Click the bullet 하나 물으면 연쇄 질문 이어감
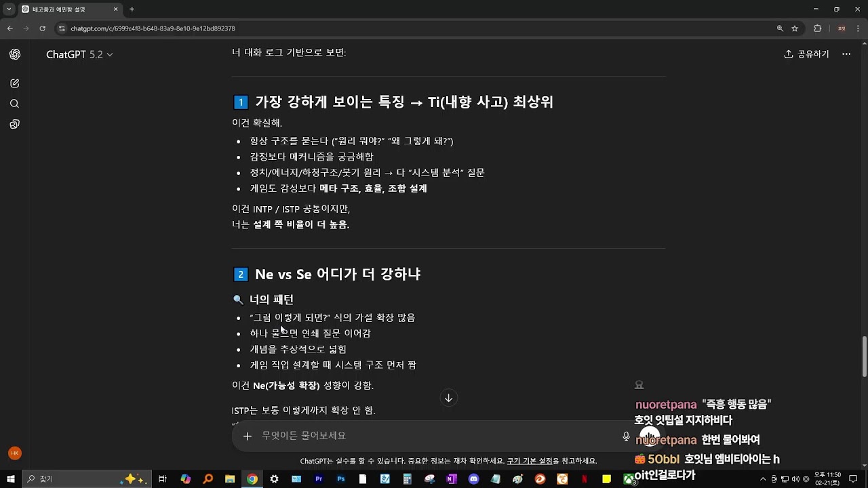This screenshot has height=488, width=868. 310,333
